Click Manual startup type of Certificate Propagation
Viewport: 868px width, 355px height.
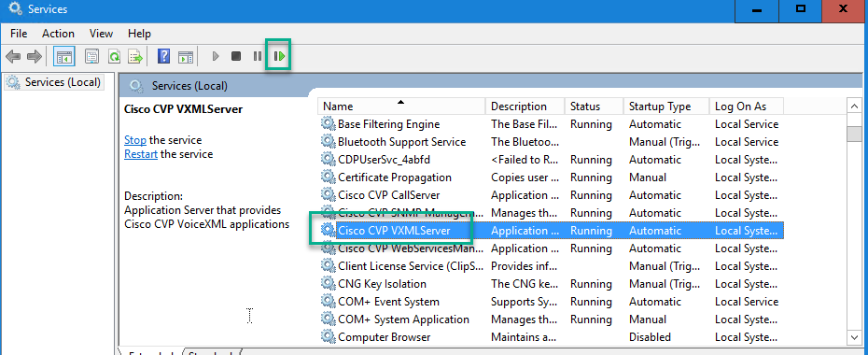(x=648, y=177)
